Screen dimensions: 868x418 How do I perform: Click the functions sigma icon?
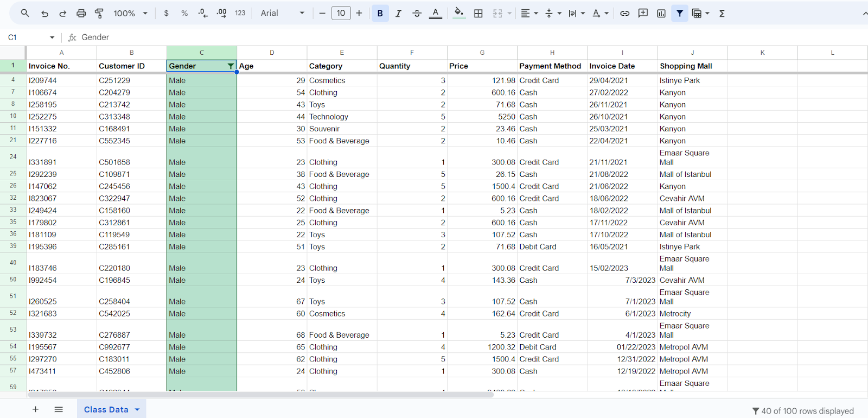click(722, 13)
